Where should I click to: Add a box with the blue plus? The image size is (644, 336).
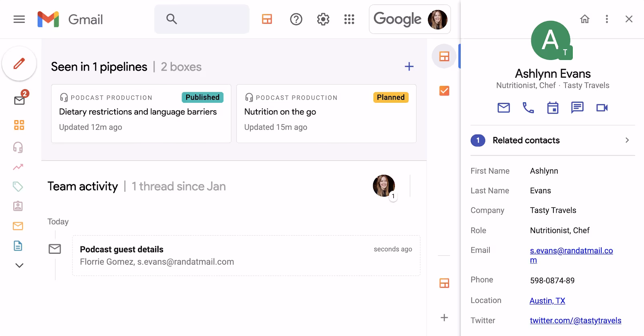409,66
